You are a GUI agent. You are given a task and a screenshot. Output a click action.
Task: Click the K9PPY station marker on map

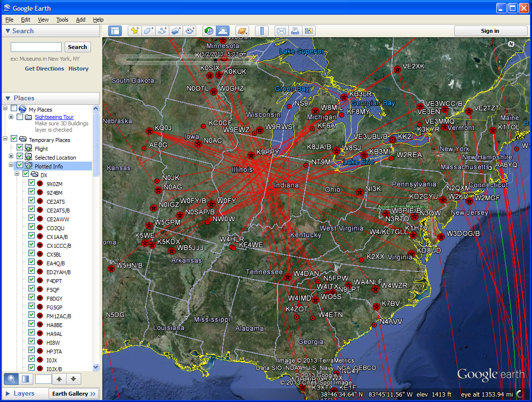click(251, 156)
